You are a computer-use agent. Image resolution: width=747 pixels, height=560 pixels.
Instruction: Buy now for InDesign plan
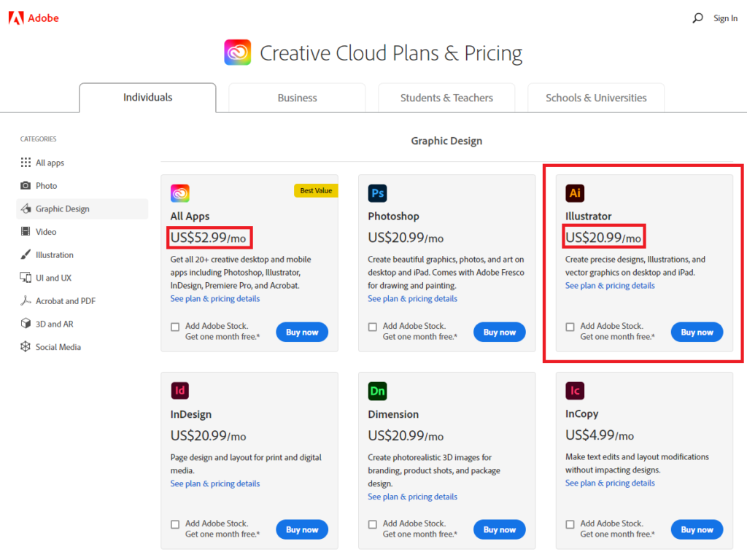302,529
